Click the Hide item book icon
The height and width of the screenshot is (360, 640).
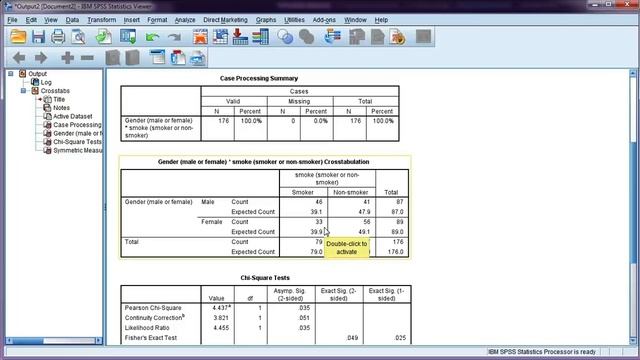coord(133,58)
